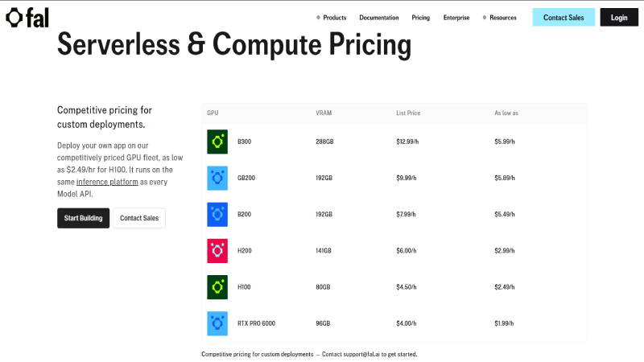The image size is (644, 362).
Task: Click the GPU column header
Action: (213, 113)
